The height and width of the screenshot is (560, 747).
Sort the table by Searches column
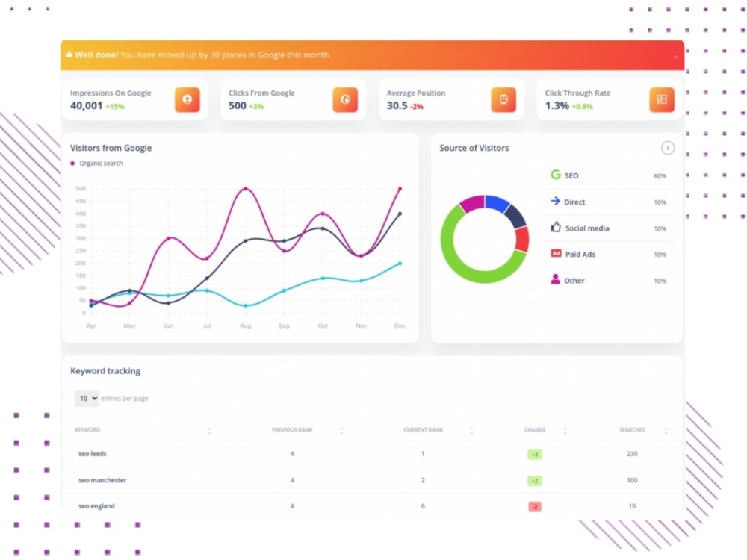coord(666,431)
